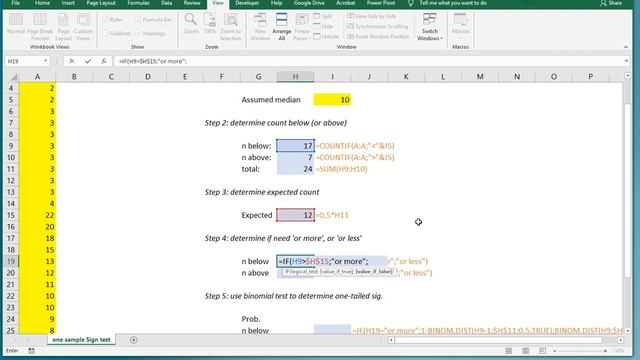Select column A header

[x=37, y=77]
